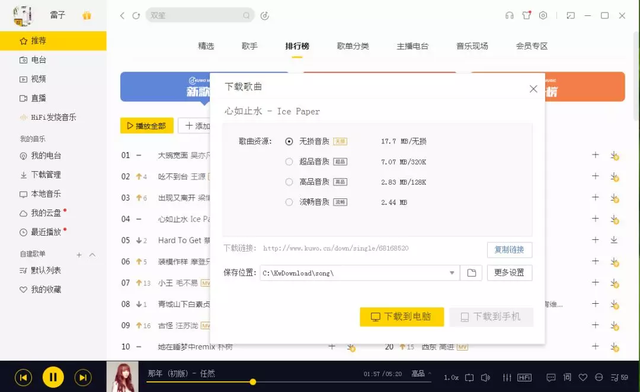This screenshot has height=392, width=640.
Task: Switch to the 歌单分类 tab
Action: 353,46
